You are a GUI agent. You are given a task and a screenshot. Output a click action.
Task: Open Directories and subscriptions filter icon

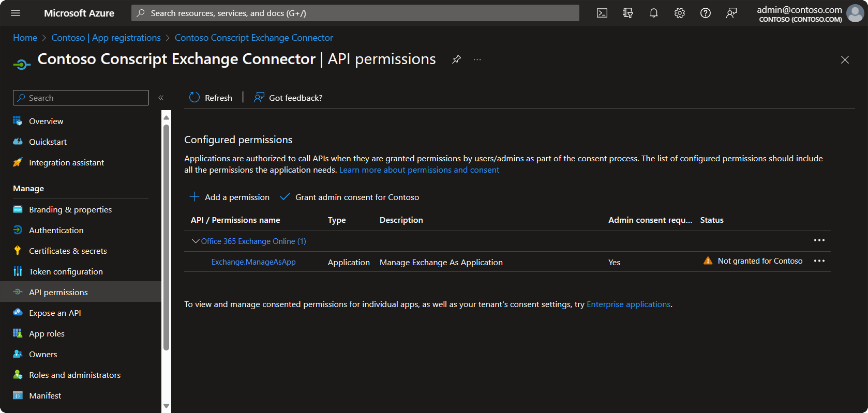click(628, 13)
